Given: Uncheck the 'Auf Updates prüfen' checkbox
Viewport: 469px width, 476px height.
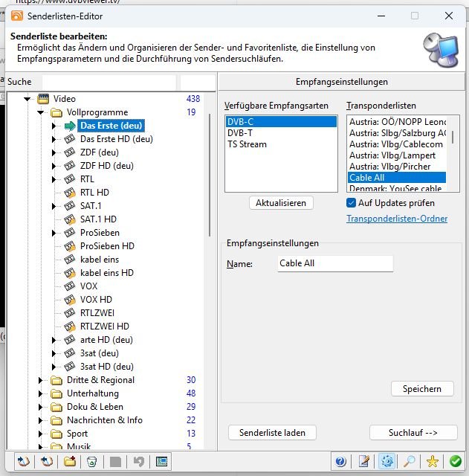Looking at the screenshot, I should [352, 203].
